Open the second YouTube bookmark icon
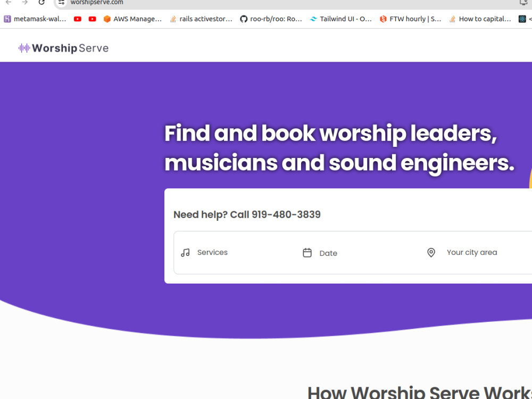This screenshot has width=532, height=399. point(92,19)
